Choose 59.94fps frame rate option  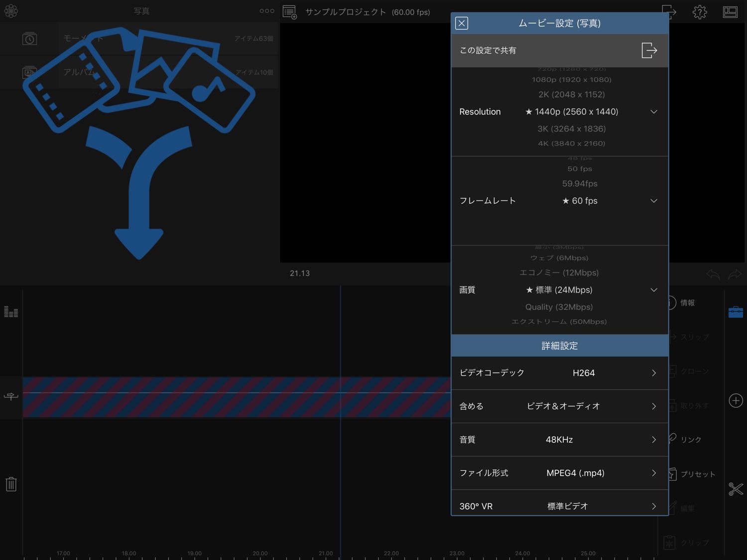pos(580,183)
